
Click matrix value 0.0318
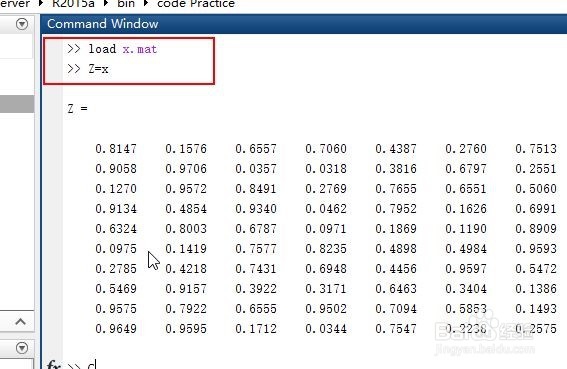pos(326,169)
